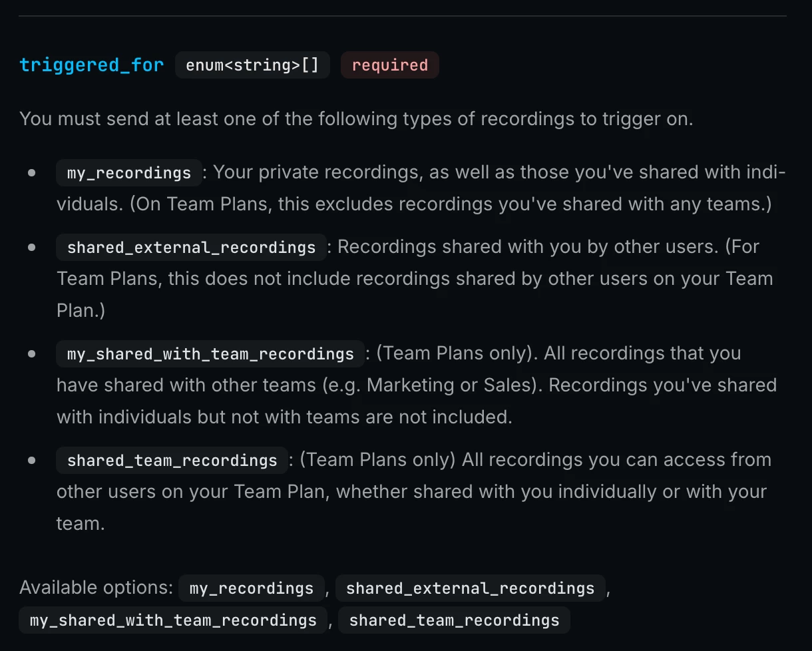Screen dimensions: 812x651
Task: Click shared_external_recordings under Available options
Action: tap(470, 588)
